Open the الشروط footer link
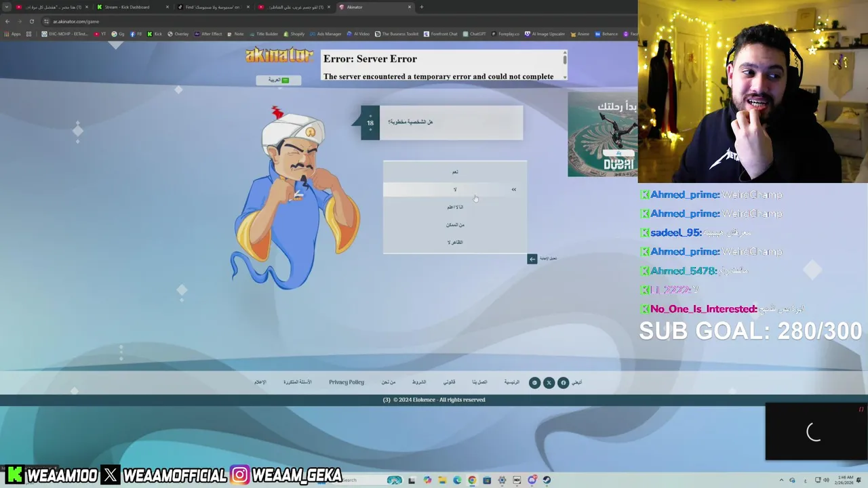 (419, 382)
